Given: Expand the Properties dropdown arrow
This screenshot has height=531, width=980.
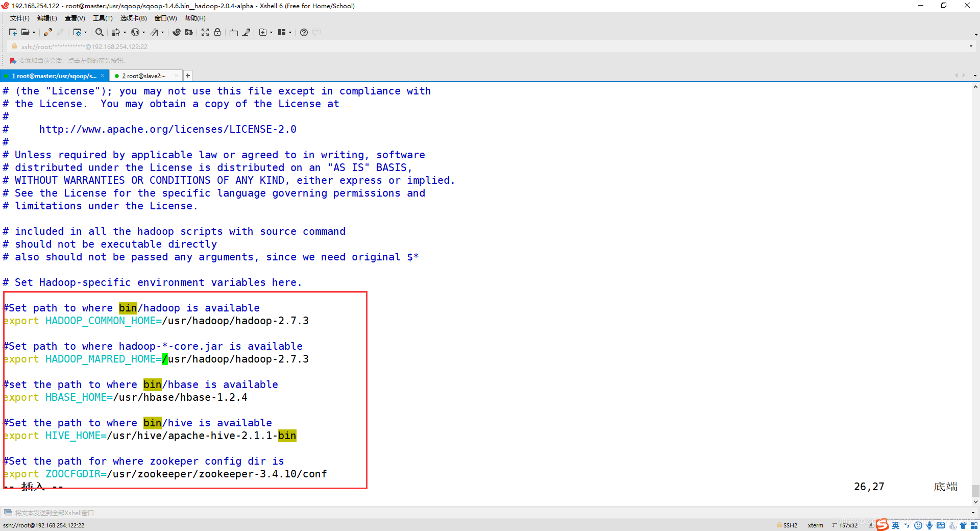Looking at the screenshot, I should [x=85, y=32].
